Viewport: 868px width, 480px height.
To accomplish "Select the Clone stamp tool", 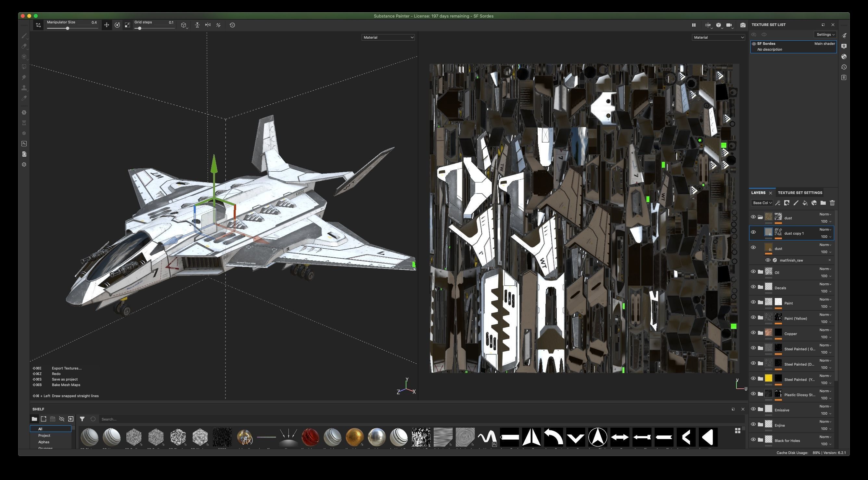I will tap(24, 88).
